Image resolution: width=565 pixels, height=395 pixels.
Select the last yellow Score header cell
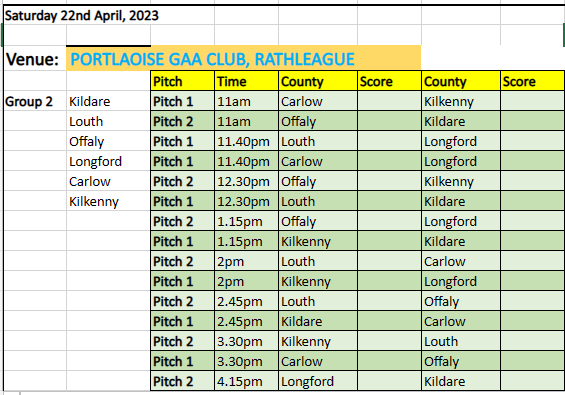coord(533,81)
